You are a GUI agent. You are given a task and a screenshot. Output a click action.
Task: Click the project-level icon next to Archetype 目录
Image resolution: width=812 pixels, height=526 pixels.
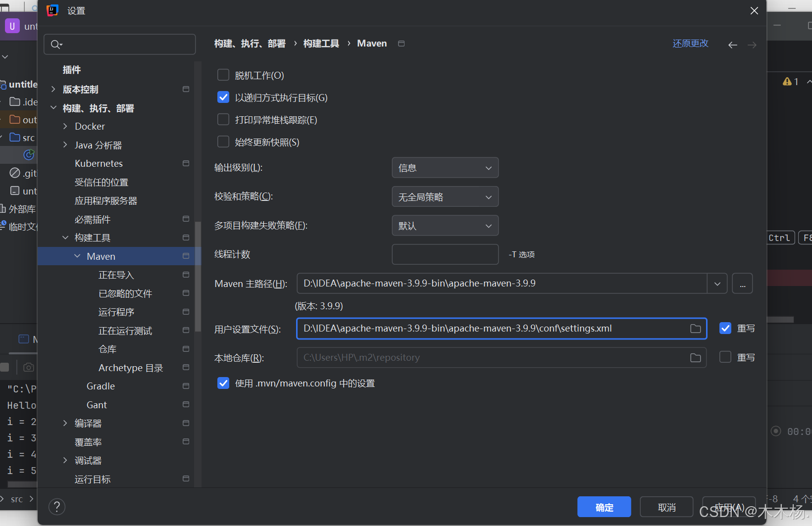point(186,367)
